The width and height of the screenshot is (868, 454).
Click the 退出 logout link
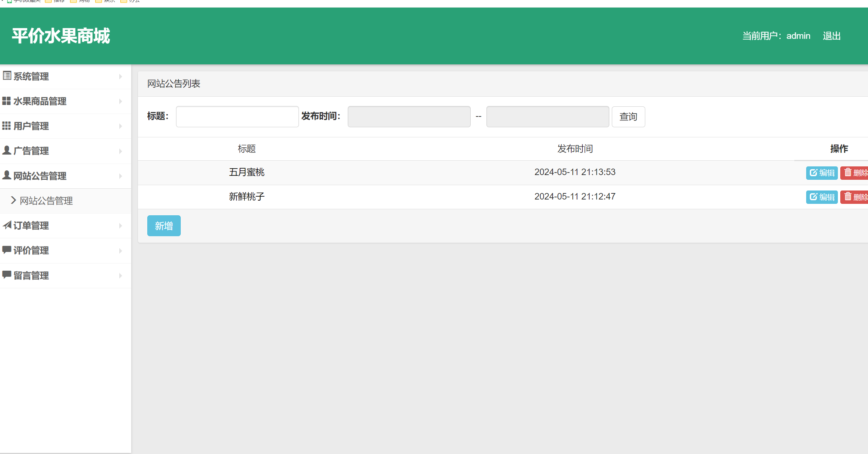[831, 36]
